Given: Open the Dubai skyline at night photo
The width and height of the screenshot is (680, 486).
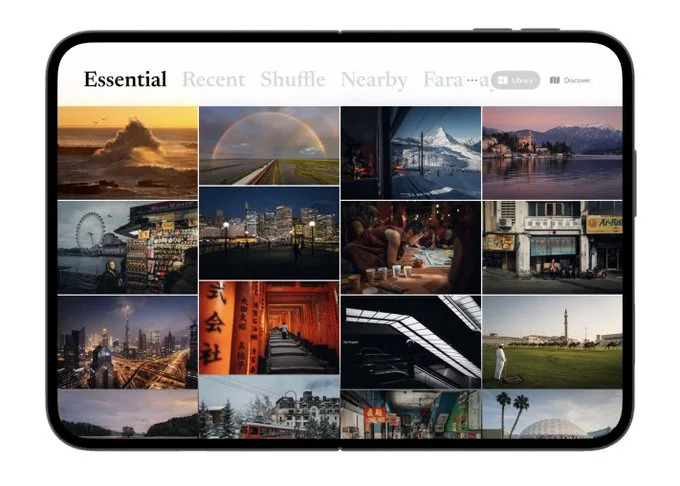Looking at the screenshot, I should pos(128,342).
